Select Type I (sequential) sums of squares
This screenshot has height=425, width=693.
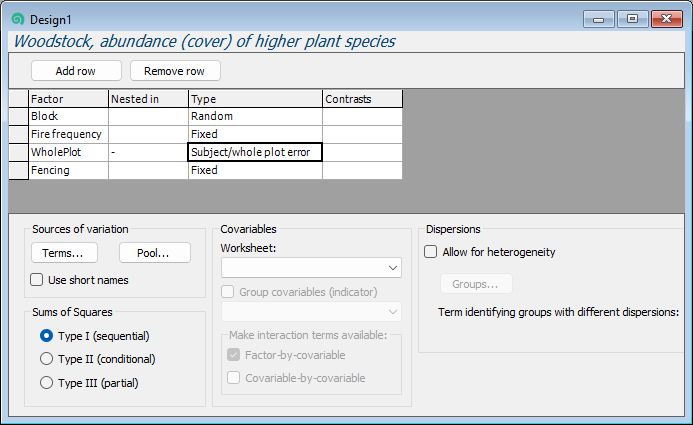(x=46, y=336)
